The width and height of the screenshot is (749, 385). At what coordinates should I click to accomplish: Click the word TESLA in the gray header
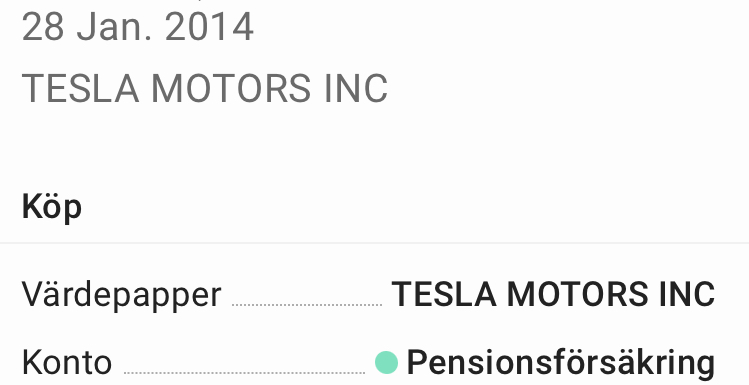click(x=81, y=89)
